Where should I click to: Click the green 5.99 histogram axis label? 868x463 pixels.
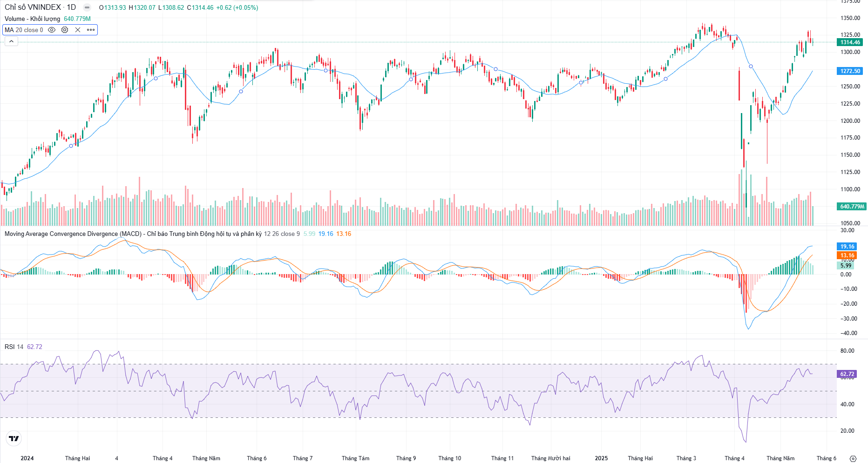click(846, 266)
